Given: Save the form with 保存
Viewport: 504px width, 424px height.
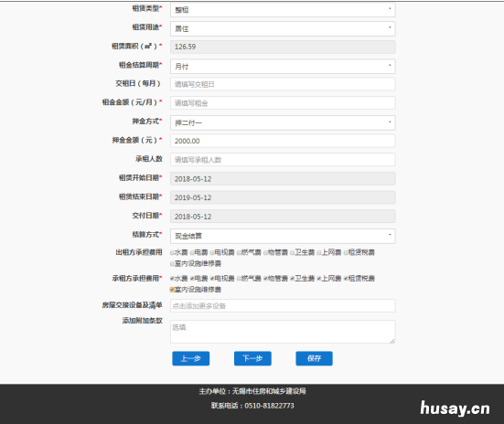Looking at the screenshot, I should 314,358.
